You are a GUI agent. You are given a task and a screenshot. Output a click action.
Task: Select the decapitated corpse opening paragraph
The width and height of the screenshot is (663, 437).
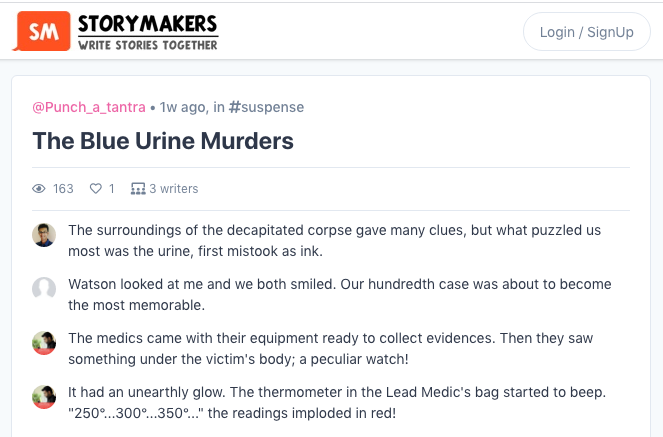coord(334,240)
